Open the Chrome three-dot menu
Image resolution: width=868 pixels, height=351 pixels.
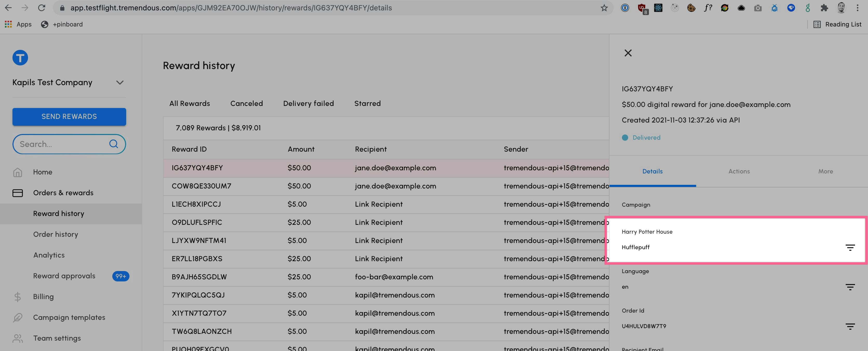coord(858,8)
